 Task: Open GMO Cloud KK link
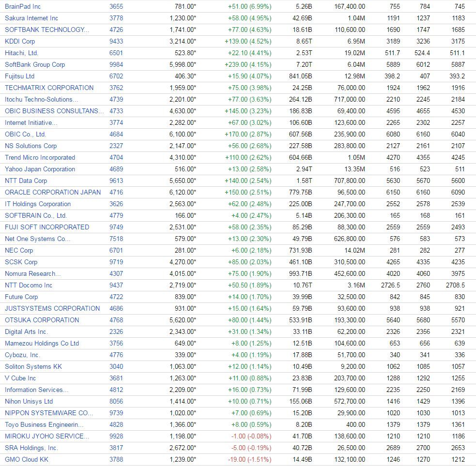tap(27, 459)
